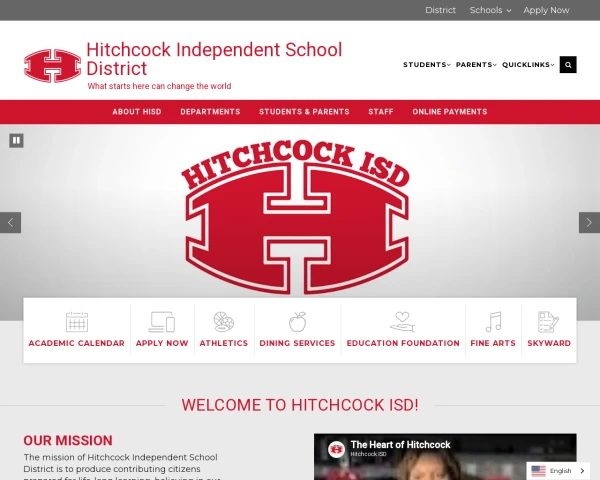Click the Hitchcock H logo in header

tap(52, 66)
